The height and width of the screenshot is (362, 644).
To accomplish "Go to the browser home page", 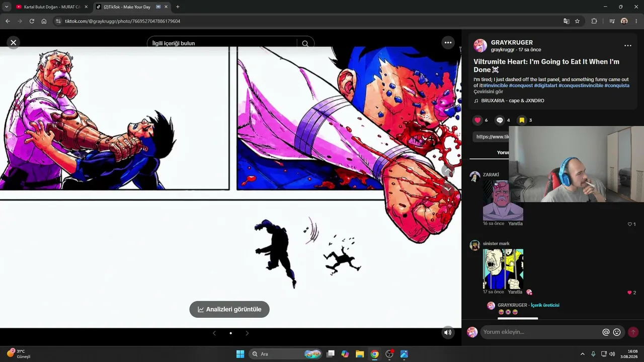I will click(44, 21).
